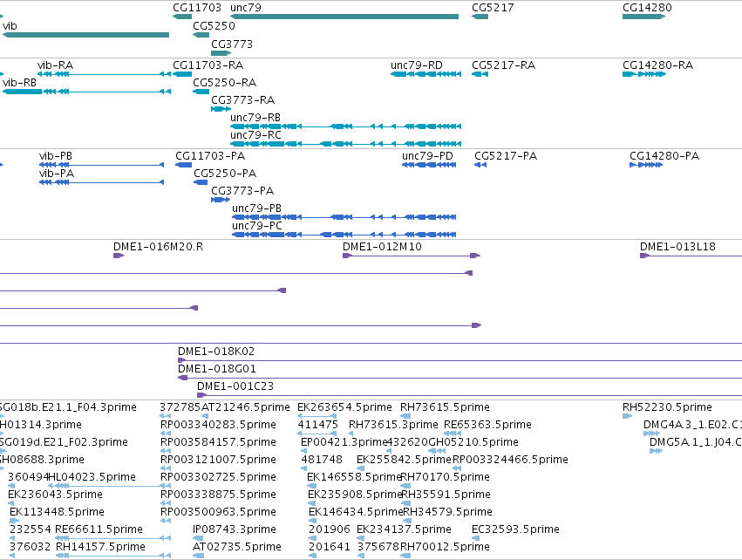Select the RE66611.5prime EST
Viewport: 742px width, 560px height.
(112, 538)
